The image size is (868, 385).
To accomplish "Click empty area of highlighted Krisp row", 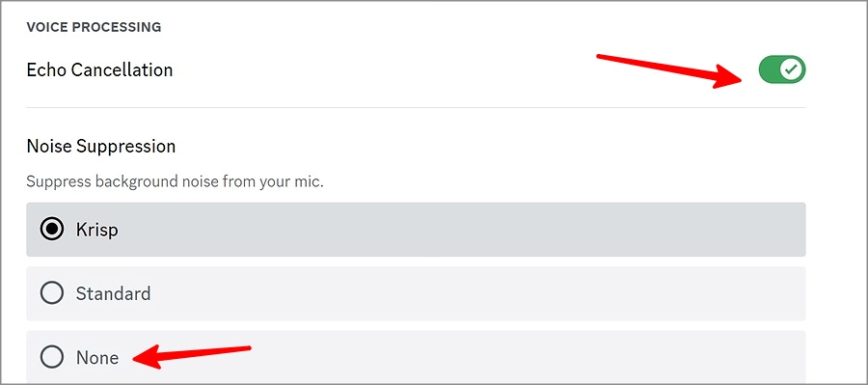I will click(x=443, y=230).
